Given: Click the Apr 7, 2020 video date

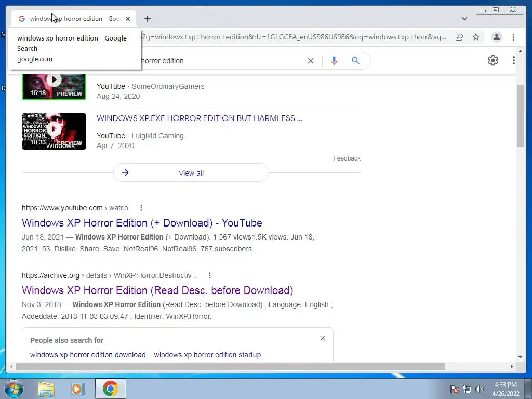Looking at the screenshot, I should pos(115,145).
